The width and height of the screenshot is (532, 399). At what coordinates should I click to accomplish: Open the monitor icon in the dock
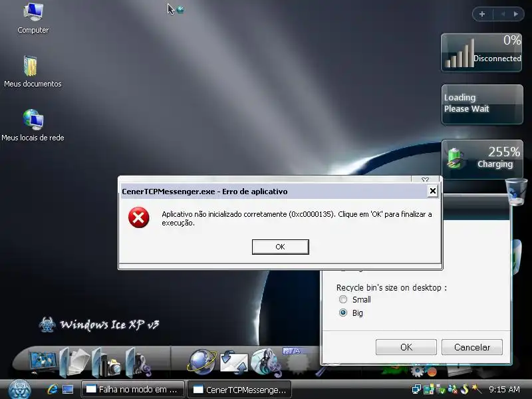(x=43, y=363)
